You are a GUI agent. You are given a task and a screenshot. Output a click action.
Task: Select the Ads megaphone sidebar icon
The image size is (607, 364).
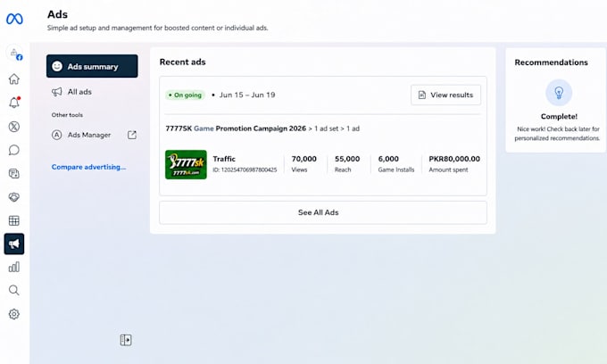coord(14,244)
